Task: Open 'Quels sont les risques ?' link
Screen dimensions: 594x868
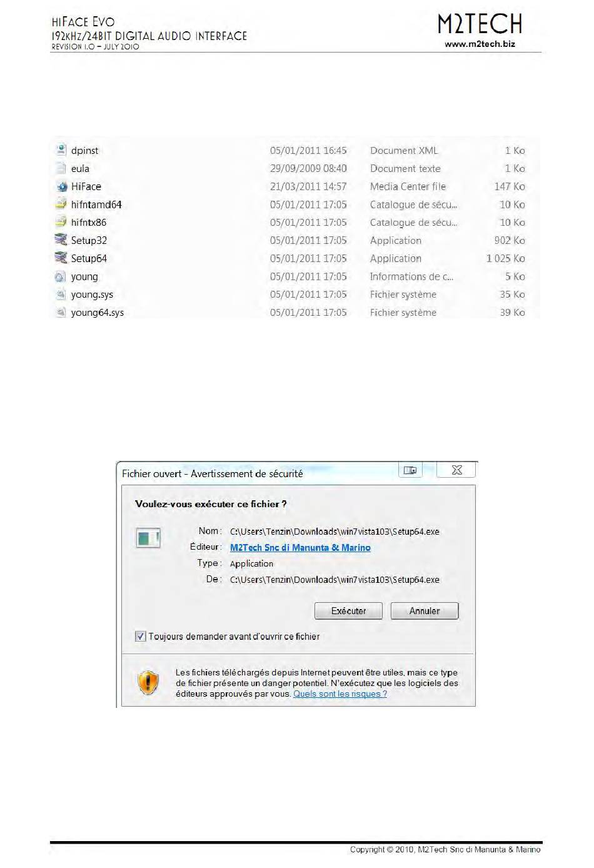Action: coord(340,694)
